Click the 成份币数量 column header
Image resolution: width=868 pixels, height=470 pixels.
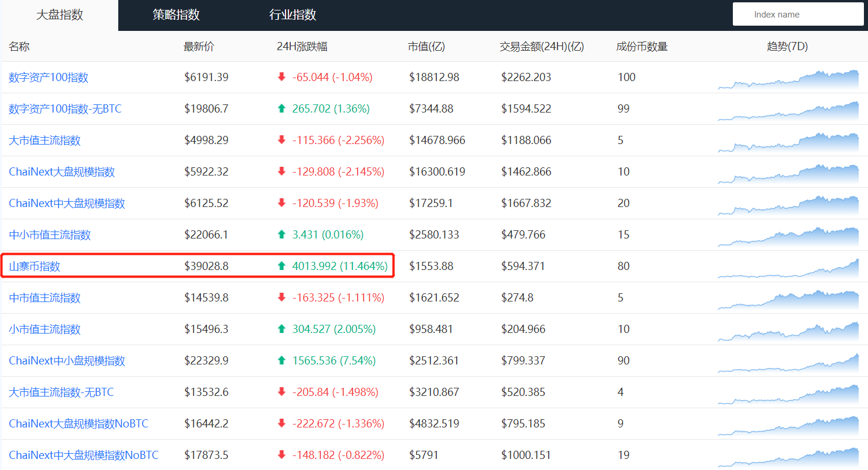[x=642, y=47]
